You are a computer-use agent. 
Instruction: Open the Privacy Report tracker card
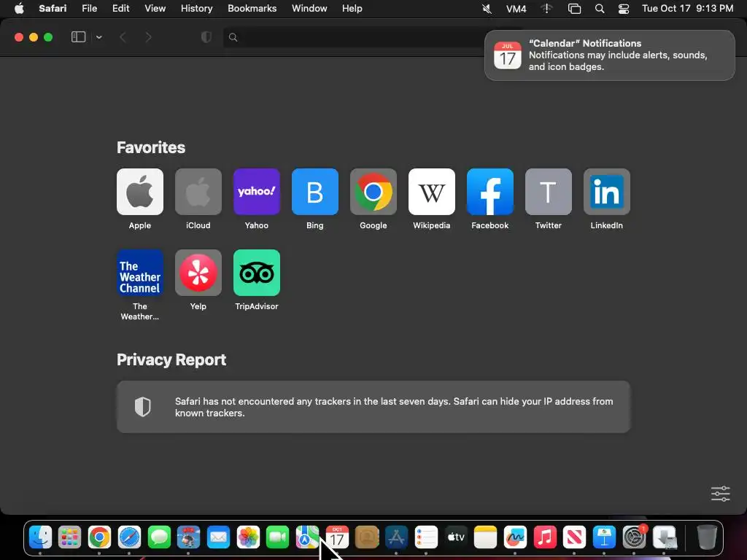tap(373, 407)
